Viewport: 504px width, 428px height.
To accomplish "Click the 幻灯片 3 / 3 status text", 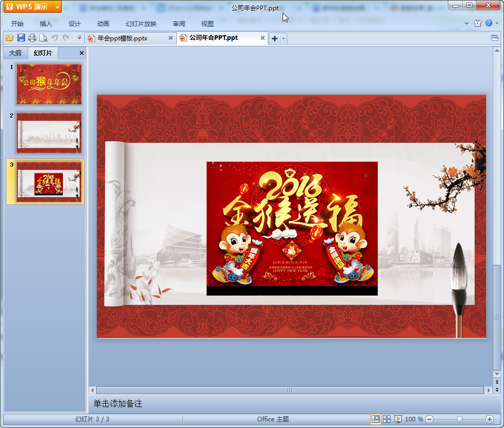I will point(92,419).
